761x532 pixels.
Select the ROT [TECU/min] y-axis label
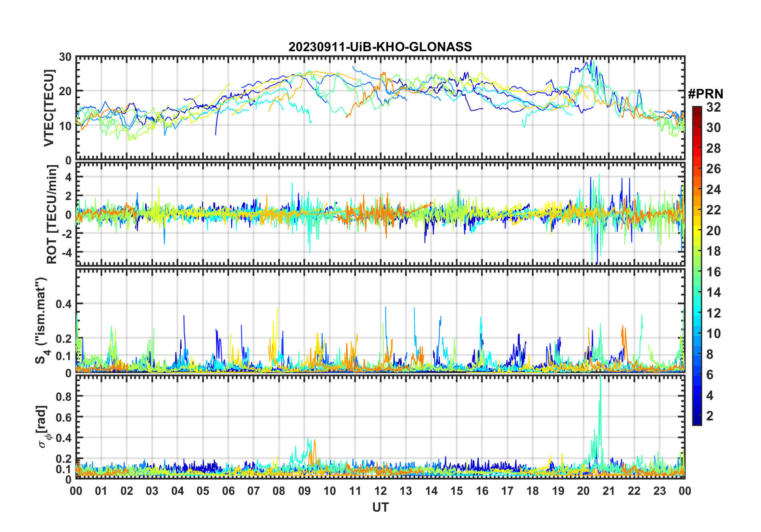coord(52,214)
